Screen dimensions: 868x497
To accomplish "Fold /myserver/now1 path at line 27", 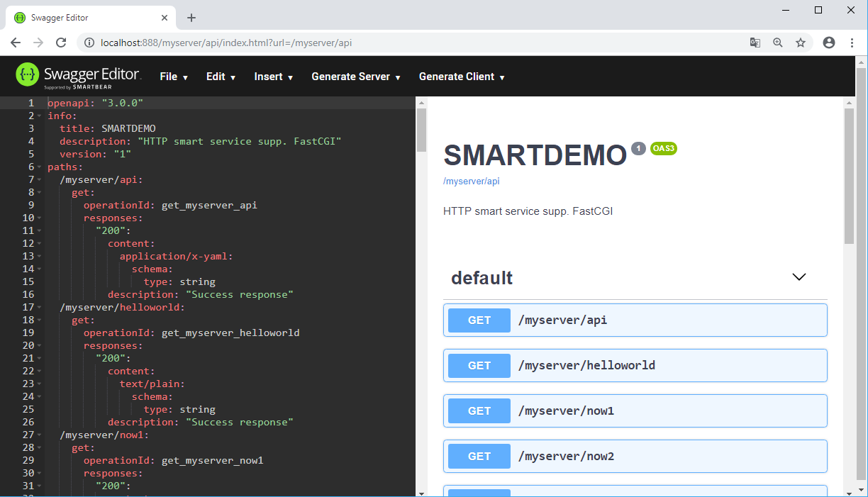I will (40, 435).
